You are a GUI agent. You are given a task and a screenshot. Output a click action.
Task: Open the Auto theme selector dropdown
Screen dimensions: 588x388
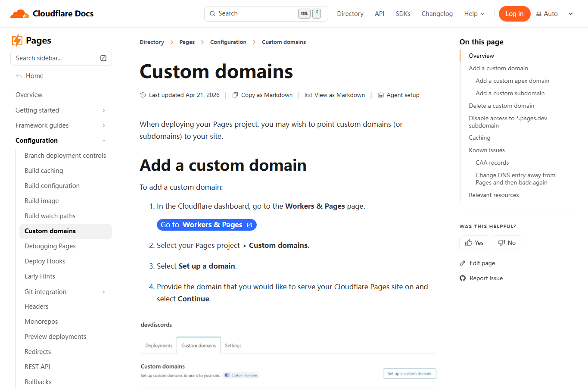point(555,14)
